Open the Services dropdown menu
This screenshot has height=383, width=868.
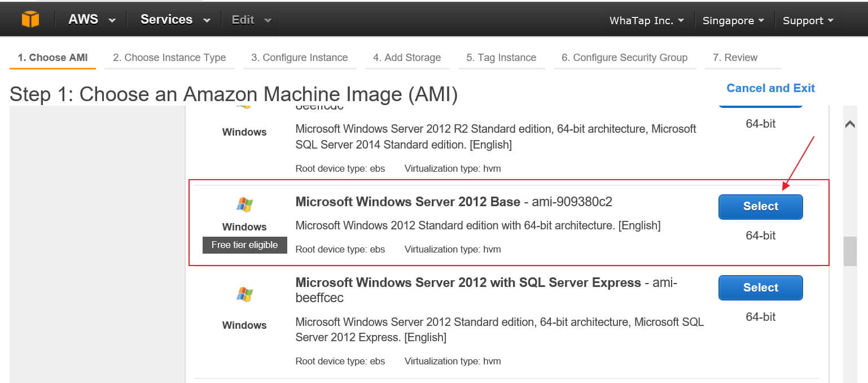click(x=176, y=19)
